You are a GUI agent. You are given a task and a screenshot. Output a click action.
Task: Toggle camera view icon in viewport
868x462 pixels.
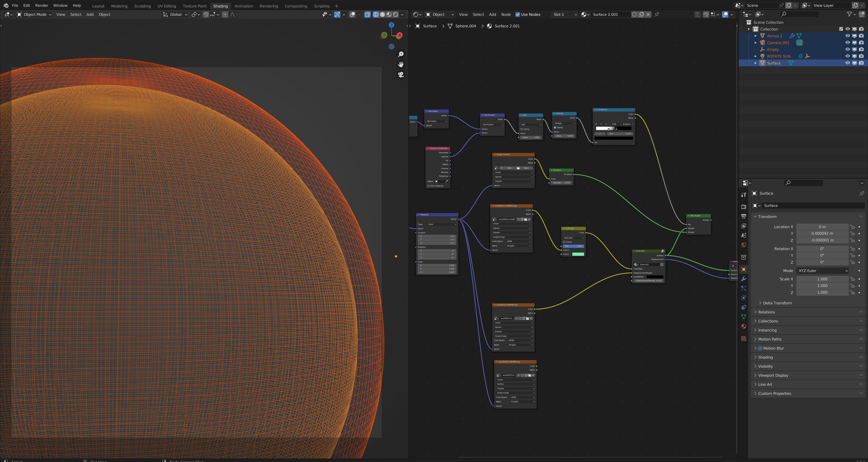(401, 74)
